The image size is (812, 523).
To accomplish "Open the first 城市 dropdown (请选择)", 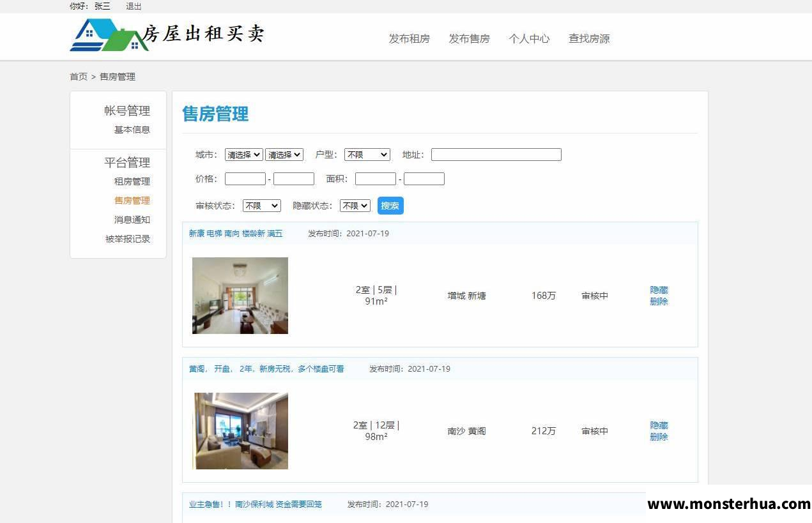I will [x=243, y=155].
